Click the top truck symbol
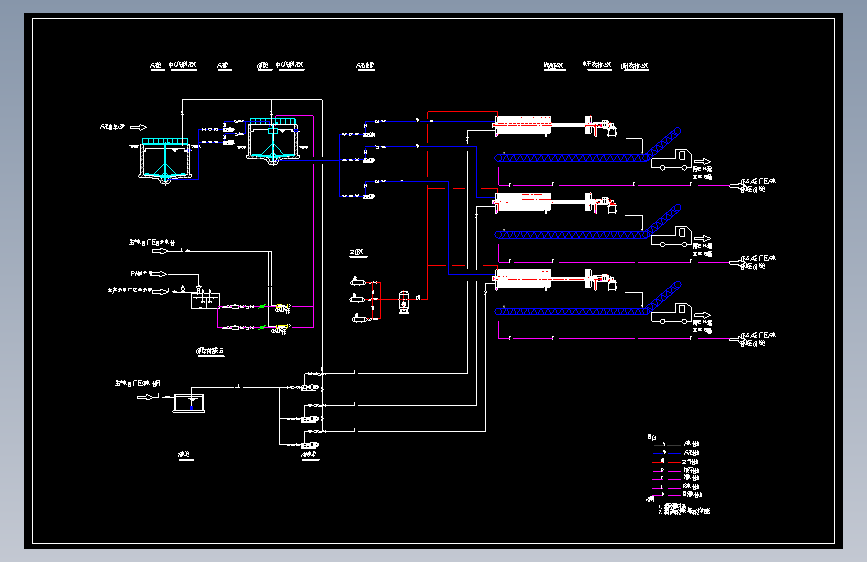 [x=671, y=160]
